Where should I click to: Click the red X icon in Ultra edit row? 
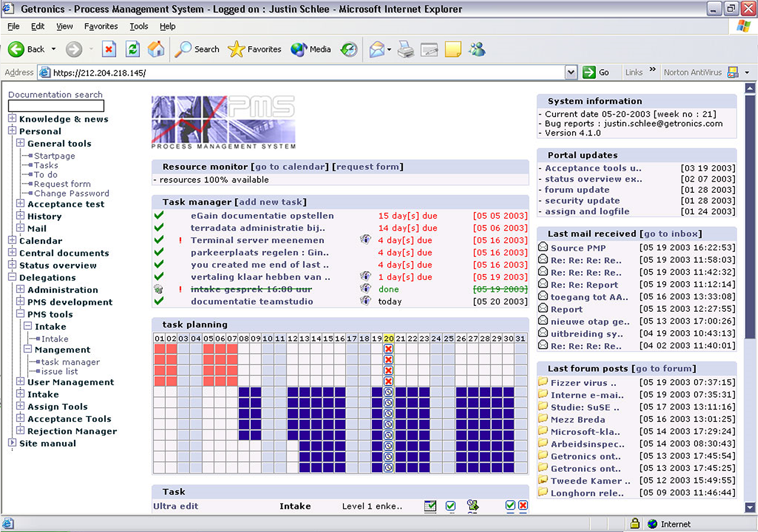523,505
